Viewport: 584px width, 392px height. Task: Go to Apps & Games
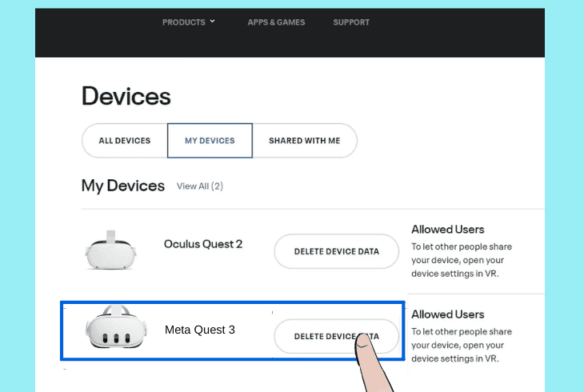276,22
